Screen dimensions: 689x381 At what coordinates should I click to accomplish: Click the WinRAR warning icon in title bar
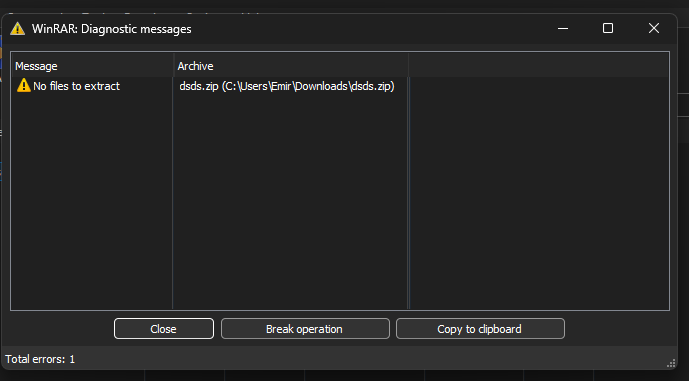click(x=18, y=29)
